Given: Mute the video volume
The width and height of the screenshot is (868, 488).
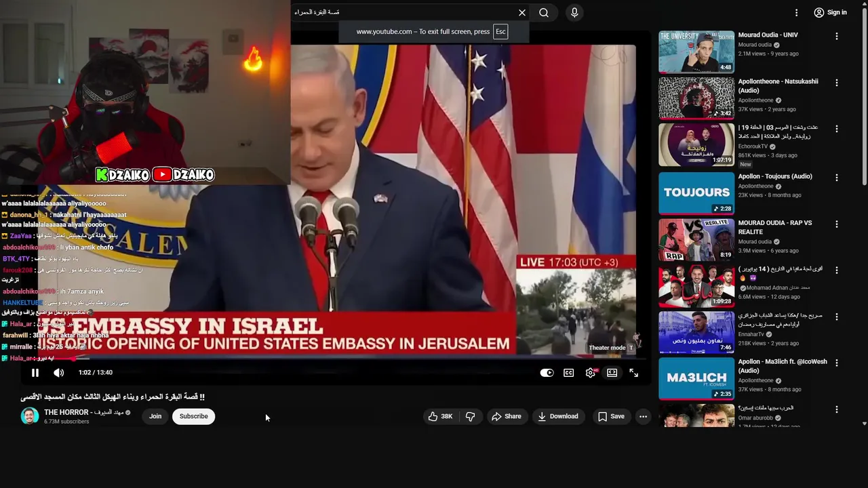Looking at the screenshot, I should 59,373.
